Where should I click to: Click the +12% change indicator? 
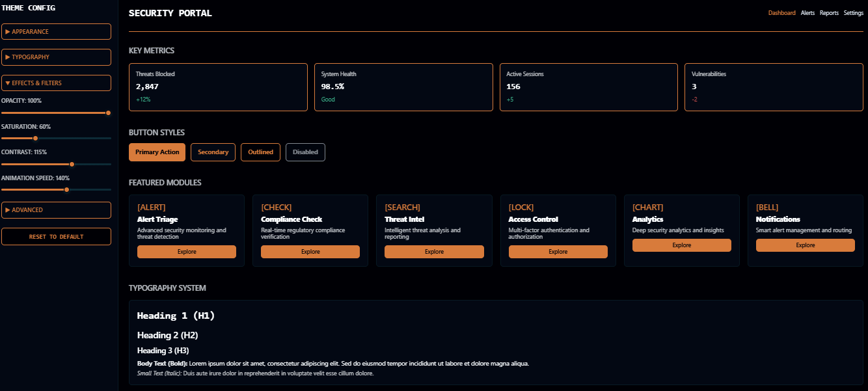tap(143, 100)
